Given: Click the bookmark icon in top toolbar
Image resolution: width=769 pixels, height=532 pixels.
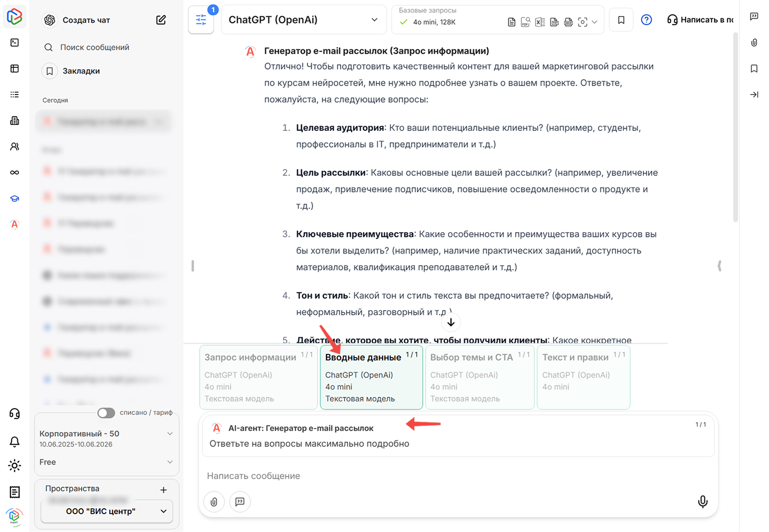Looking at the screenshot, I should 621,20.
